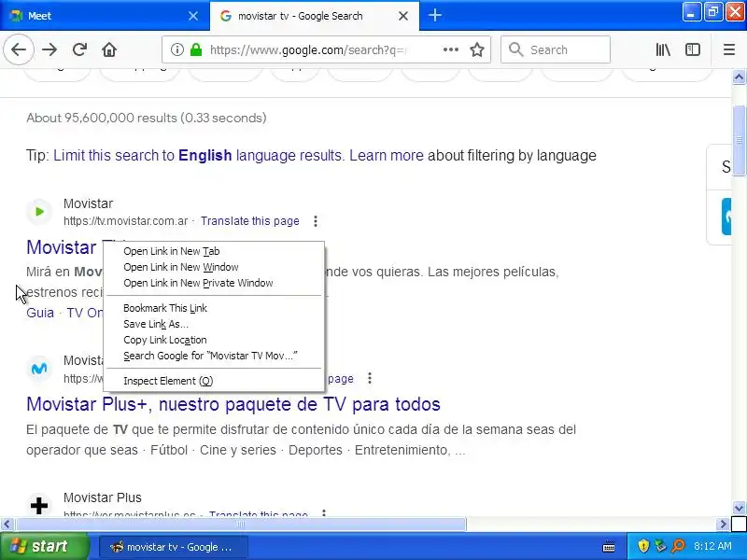
Task: Close the Meet tab
Action: click(193, 16)
